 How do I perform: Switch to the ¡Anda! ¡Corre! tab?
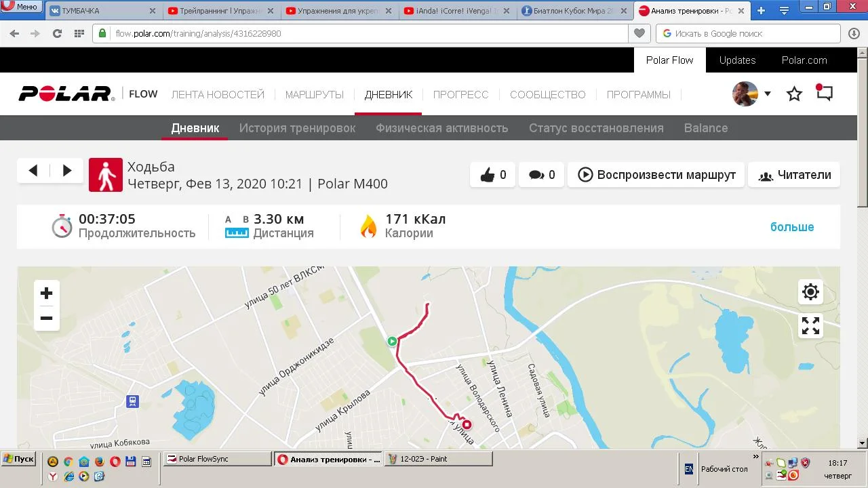coord(456,11)
